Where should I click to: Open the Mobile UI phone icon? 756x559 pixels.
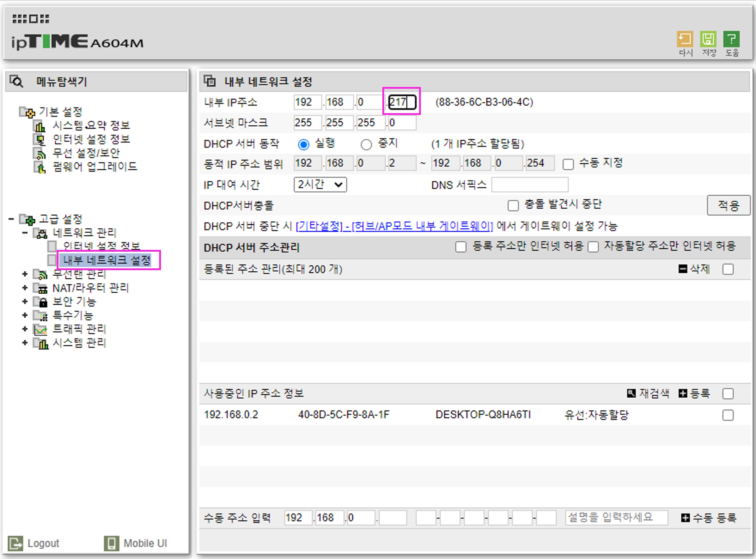click(111, 543)
